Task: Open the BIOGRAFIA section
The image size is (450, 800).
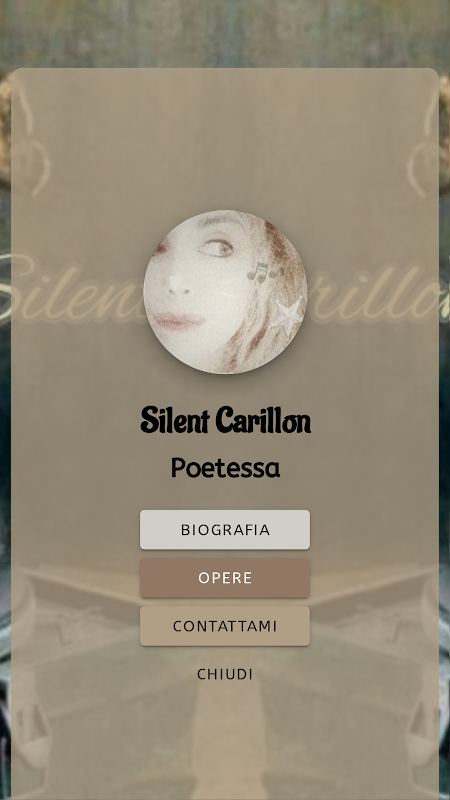Action: [x=225, y=530]
